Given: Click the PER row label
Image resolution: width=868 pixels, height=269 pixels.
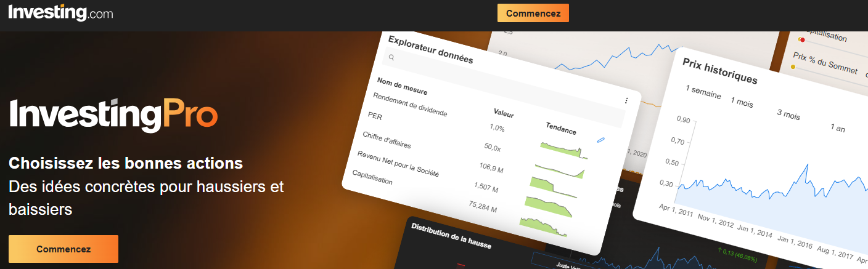Looking at the screenshot, I should 375,116.
